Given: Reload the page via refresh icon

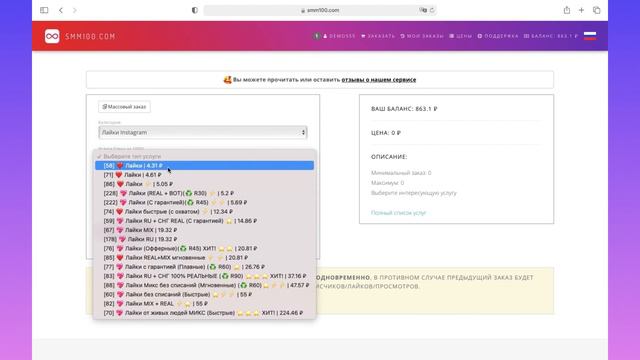Looking at the screenshot, I should pos(432,10).
